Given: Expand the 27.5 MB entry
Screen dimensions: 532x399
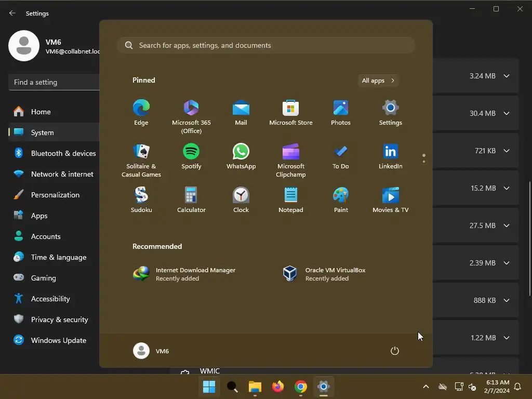Looking at the screenshot, I should coord(507,225).
